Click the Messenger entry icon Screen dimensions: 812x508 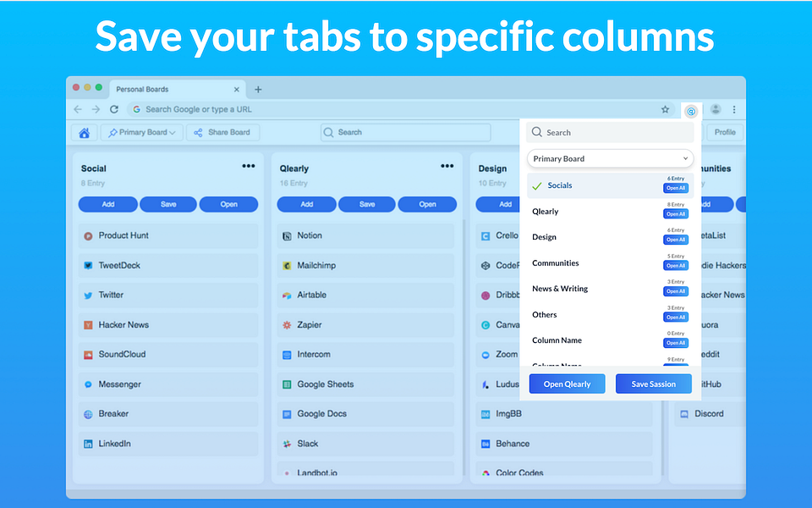point(88,384)
